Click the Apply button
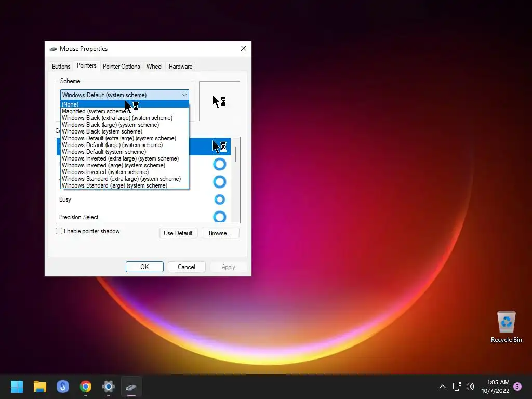Screen dimensions: 532x399 pos(229,267)
